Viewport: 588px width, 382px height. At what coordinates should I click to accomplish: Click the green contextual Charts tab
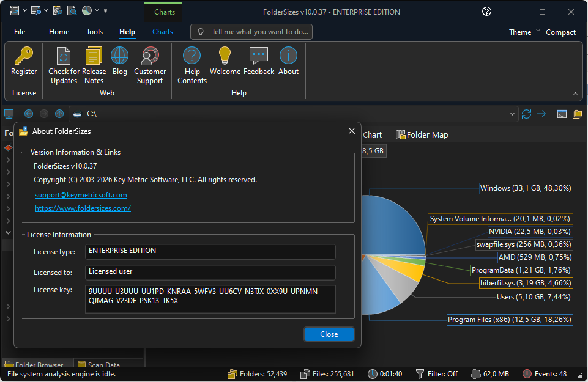coord(164,12)
